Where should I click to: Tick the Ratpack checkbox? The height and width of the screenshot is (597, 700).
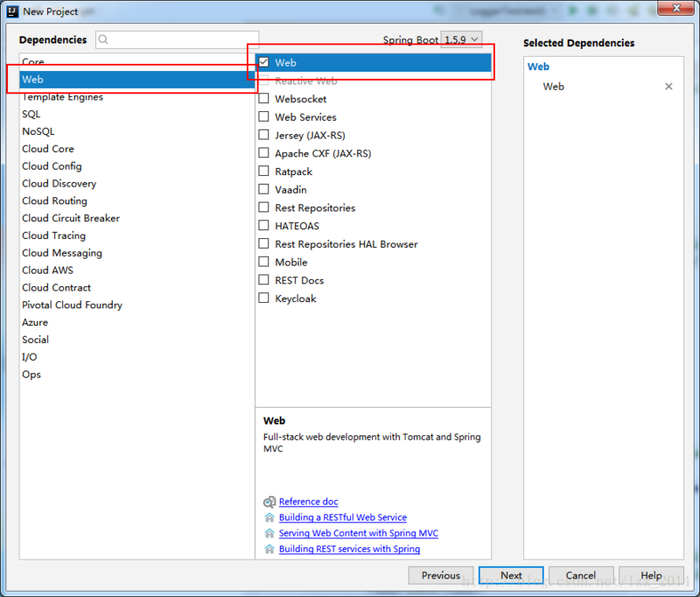[x=264, y=172]
